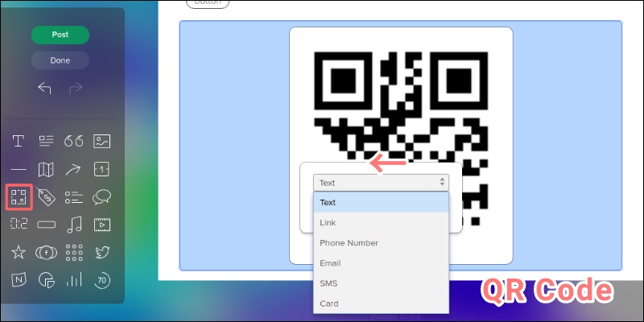Choose SMS option in dropdown list
The width and height of the screenshot is (644, 322).
[381, 283]
